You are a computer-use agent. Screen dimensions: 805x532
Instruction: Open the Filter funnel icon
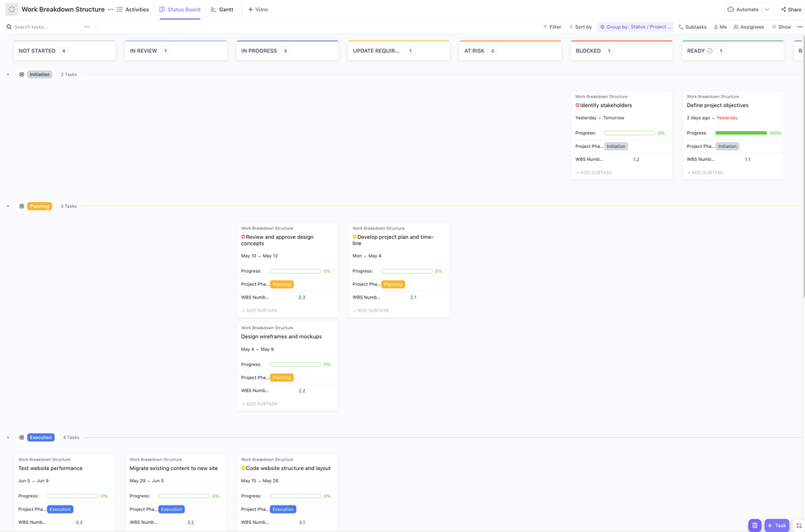click(x=546, y=26)
